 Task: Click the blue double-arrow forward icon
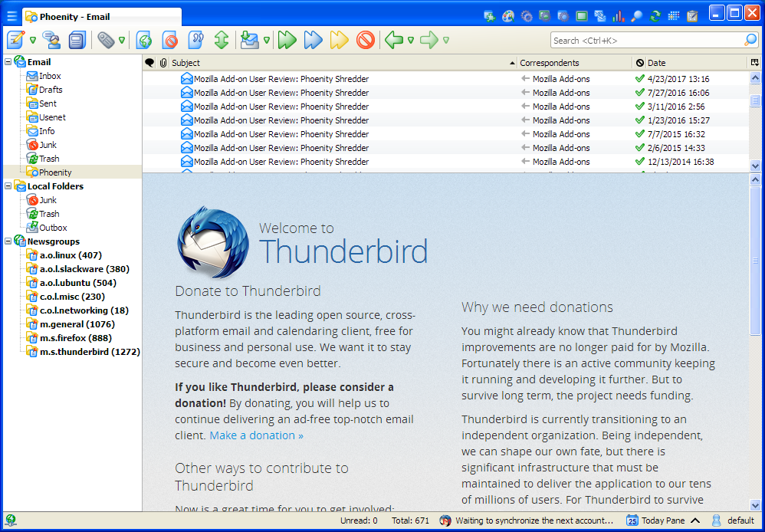(x=314, y=40)
